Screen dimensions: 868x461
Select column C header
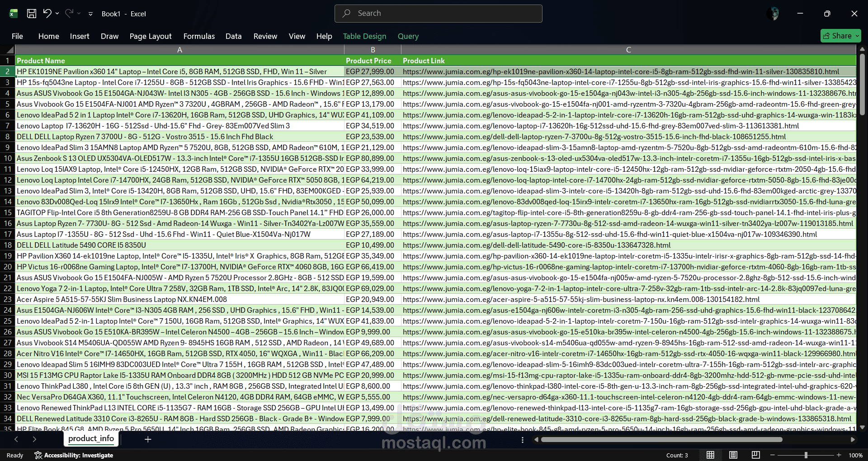pyautogui.click(x=628, y=50)
